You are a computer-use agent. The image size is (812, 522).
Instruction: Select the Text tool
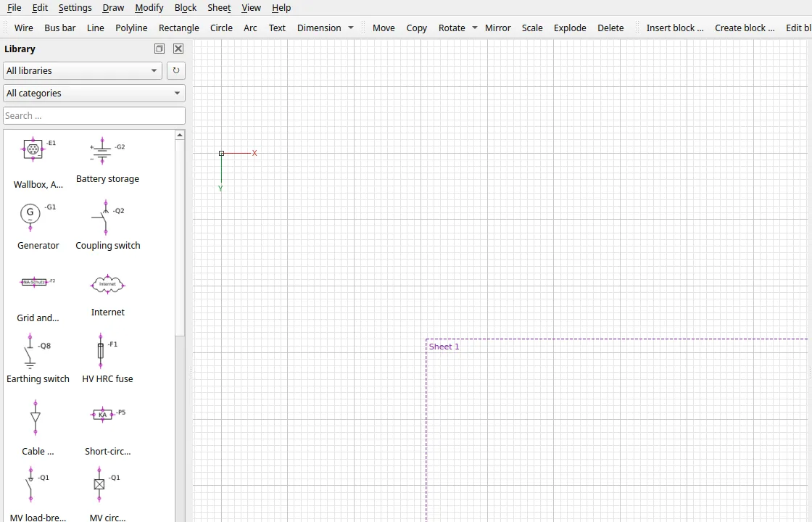(x=277, y=28)
